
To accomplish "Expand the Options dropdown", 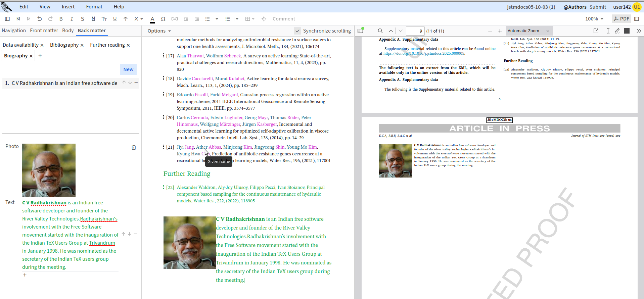I will pyautogui.click(x=159, y=31).
